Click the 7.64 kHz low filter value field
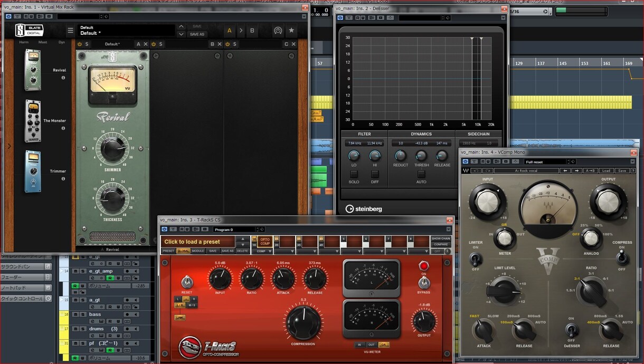644x364 pixels. (354, 143)
